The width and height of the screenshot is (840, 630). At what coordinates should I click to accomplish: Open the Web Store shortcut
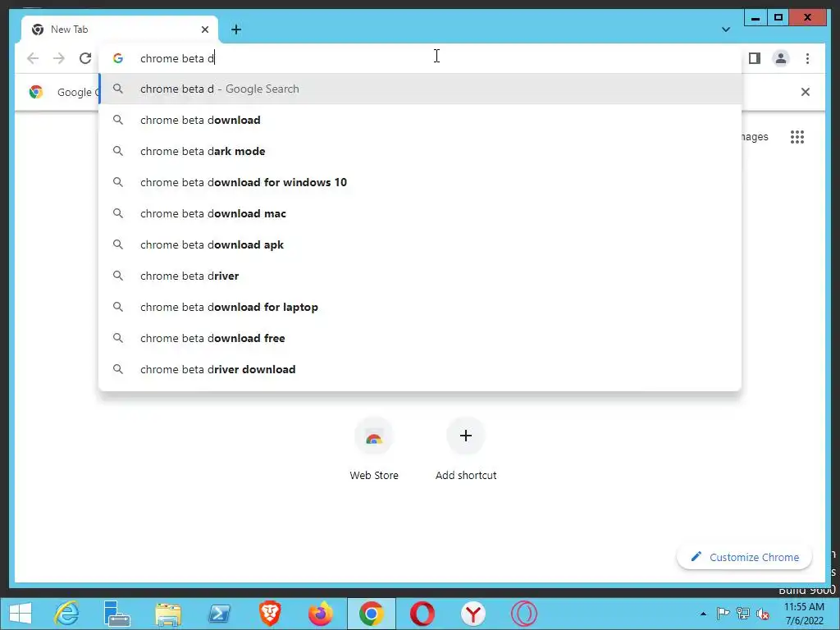374,449
